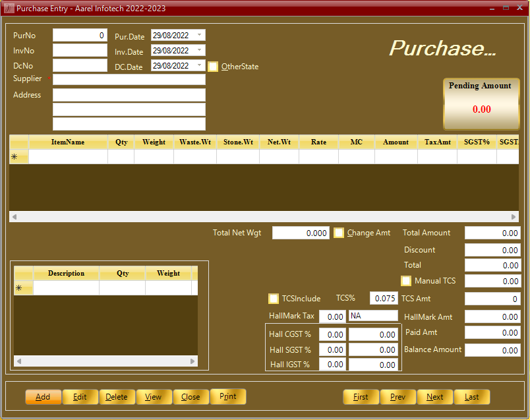Jump to the Last record
Viewport: 530px width, 420px height.
pyautogui.click(x=471, y=397)
